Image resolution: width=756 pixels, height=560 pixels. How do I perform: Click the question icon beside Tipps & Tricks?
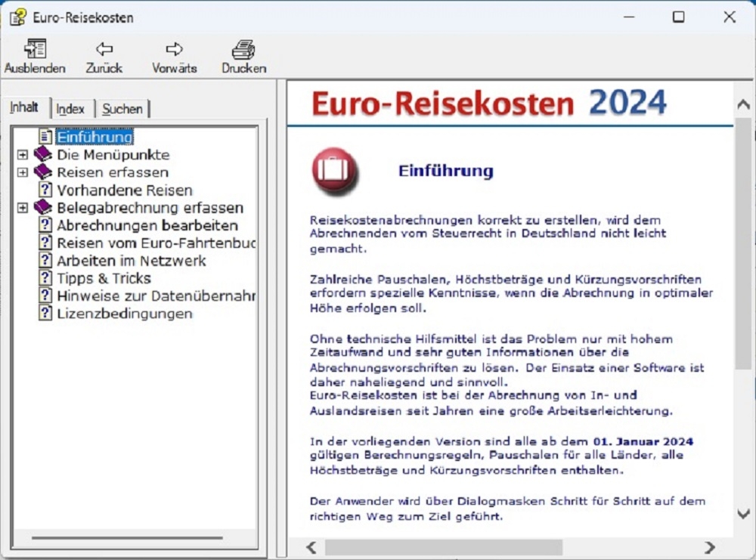(x=45, y=278)
